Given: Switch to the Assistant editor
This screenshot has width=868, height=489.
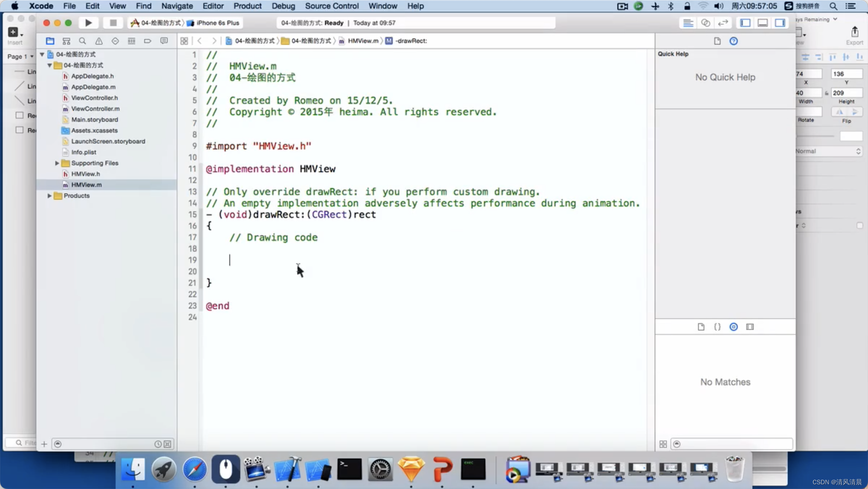Looking at the screenshot, I should point(705,23).
